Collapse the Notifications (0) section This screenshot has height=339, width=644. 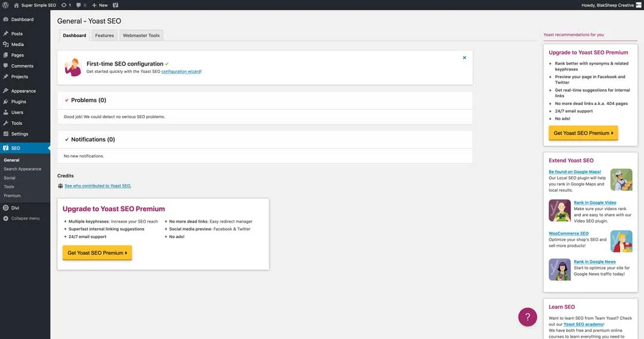click(x=265, y=139)
